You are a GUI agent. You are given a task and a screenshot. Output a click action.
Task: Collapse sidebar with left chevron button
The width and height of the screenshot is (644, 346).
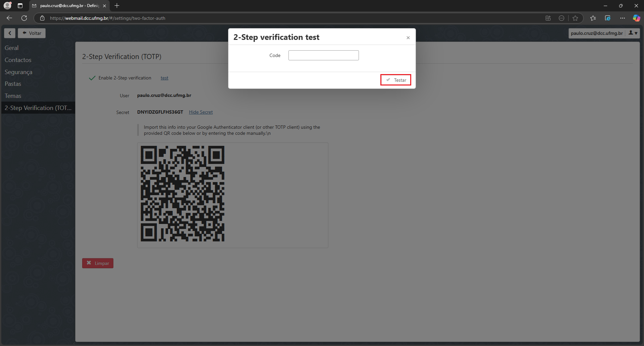click(10, 33)
